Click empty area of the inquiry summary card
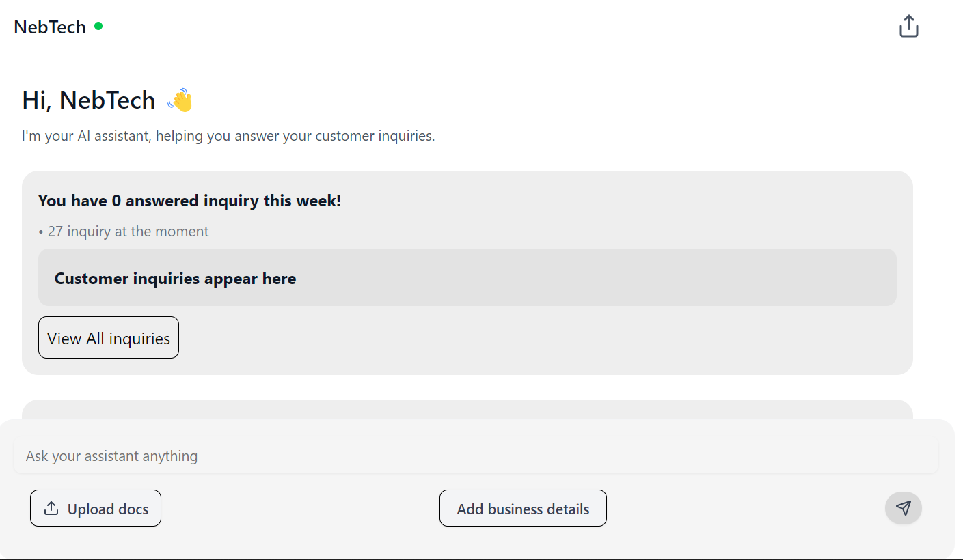This screenshot has width=963, height=560. pyautogui.click(x=547, y=341)
